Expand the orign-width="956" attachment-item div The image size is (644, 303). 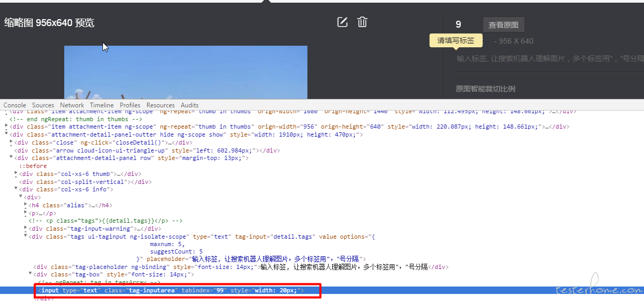coord(6,126)
